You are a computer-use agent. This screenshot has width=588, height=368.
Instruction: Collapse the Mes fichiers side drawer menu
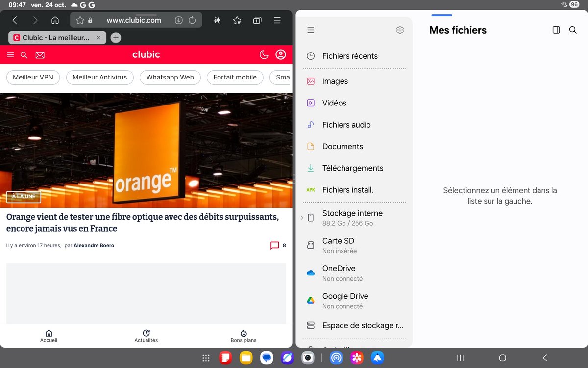pyautogui.click(x=310, y=30)
